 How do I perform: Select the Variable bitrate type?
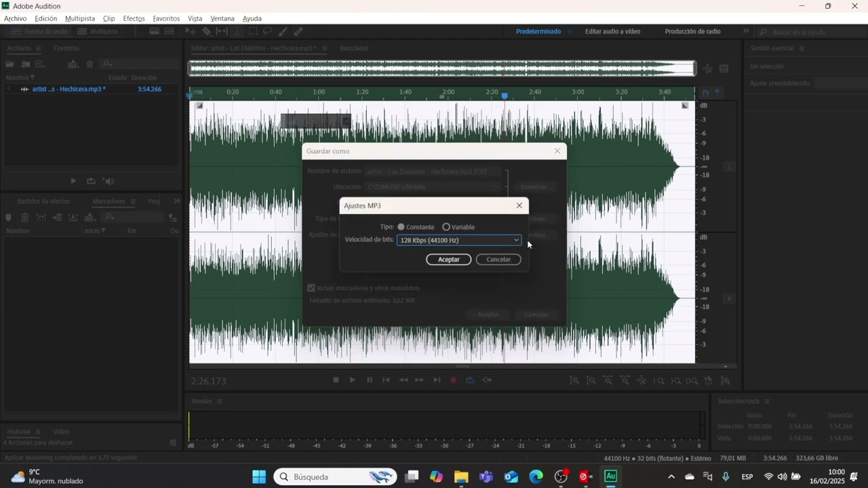coord(446,227)
